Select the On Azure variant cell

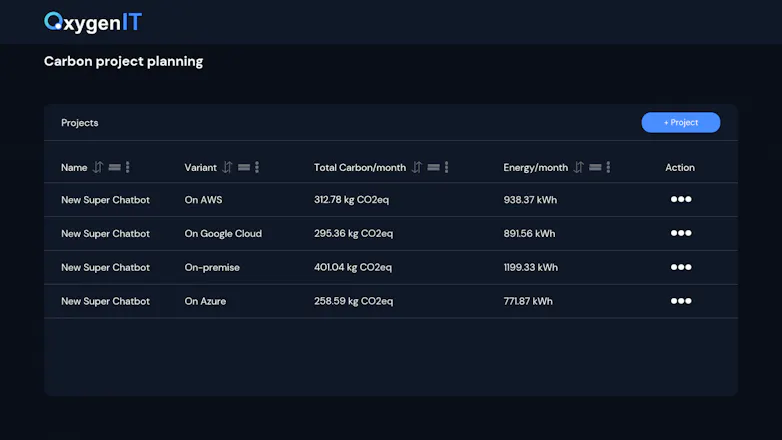205,301
